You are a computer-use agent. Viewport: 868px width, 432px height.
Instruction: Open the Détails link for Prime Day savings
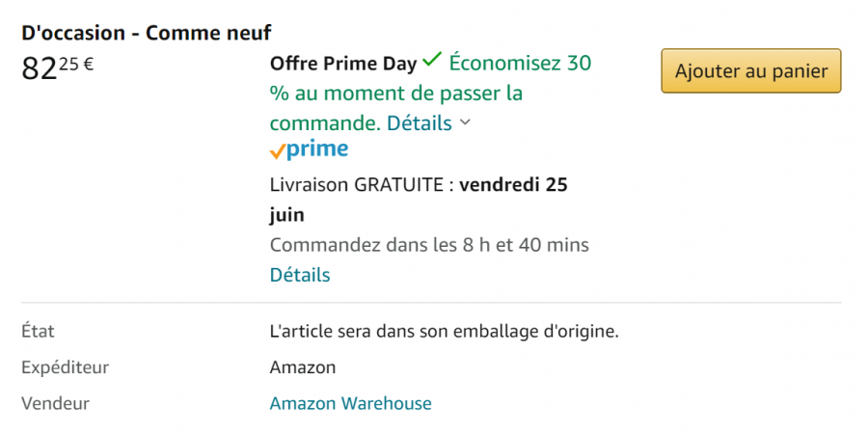(420, 123)
